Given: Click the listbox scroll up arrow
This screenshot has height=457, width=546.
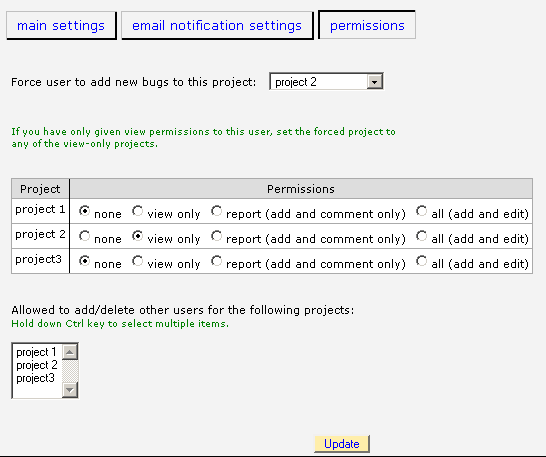Looking at the screenshot, I should [x=70, y=352].
